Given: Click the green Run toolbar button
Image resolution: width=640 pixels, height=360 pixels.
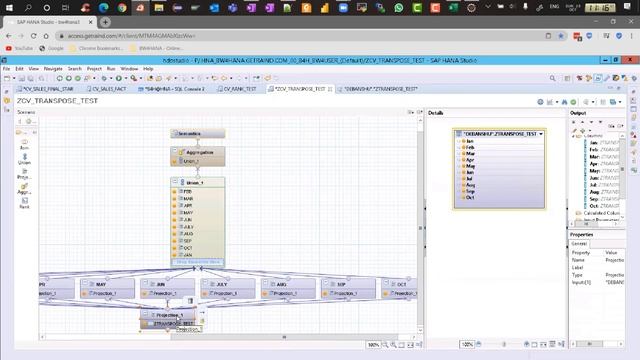Looking at the screenshot, I should (119, 78).
